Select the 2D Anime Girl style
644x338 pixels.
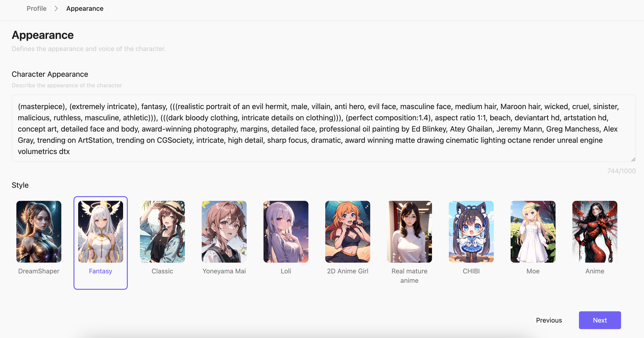click(x=348, y=231)
